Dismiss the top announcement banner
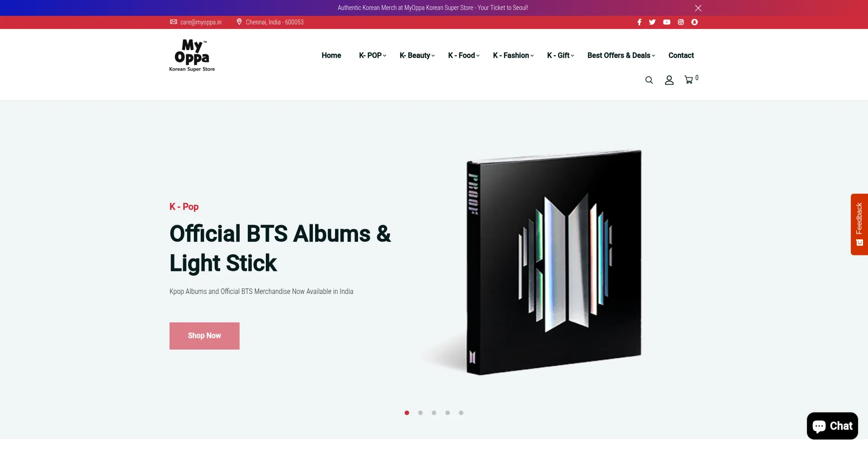The height and width of the screenshot is (449, 868). tap(698, 8)
